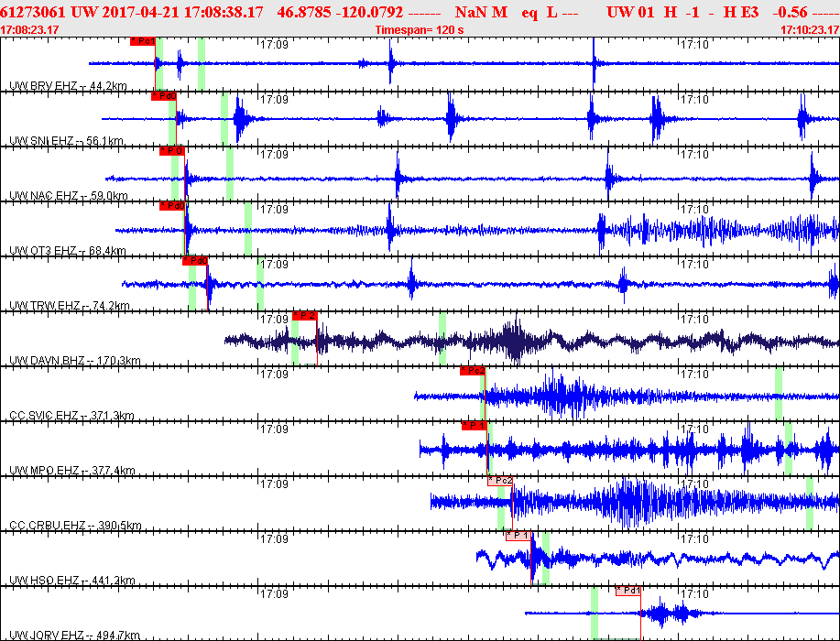This screenshot has height=641, width=840.
Task: Select the Pc2 pick flag on CRBU trace
Action: click(x=500, y=481)
